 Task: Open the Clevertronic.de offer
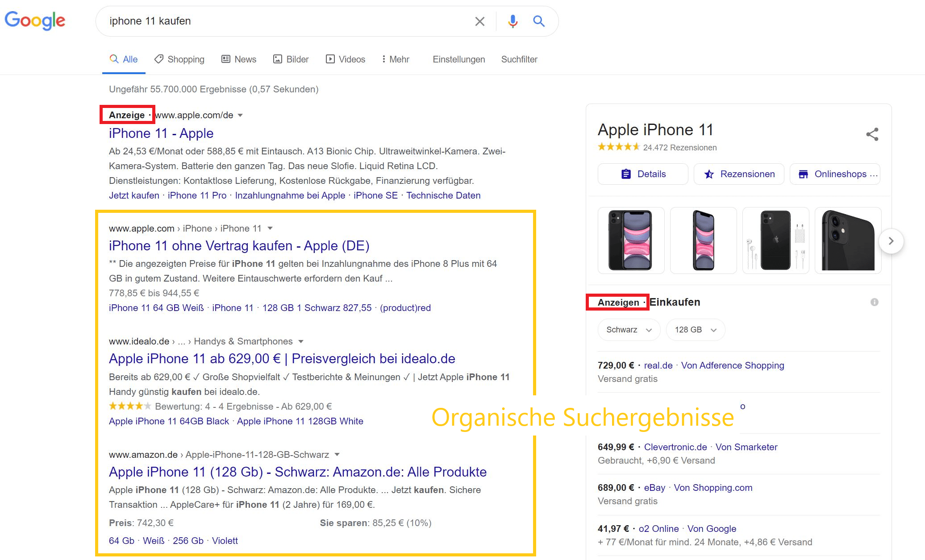[x=675, y=447]
